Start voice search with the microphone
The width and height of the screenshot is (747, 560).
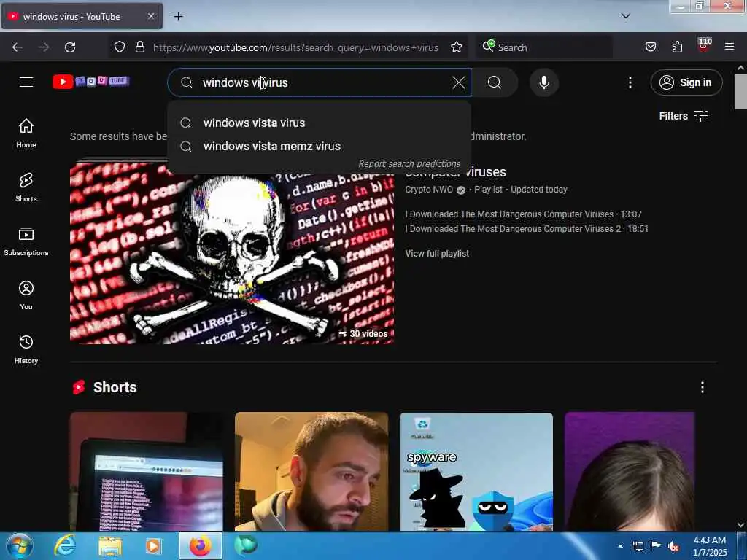[543, 82]
